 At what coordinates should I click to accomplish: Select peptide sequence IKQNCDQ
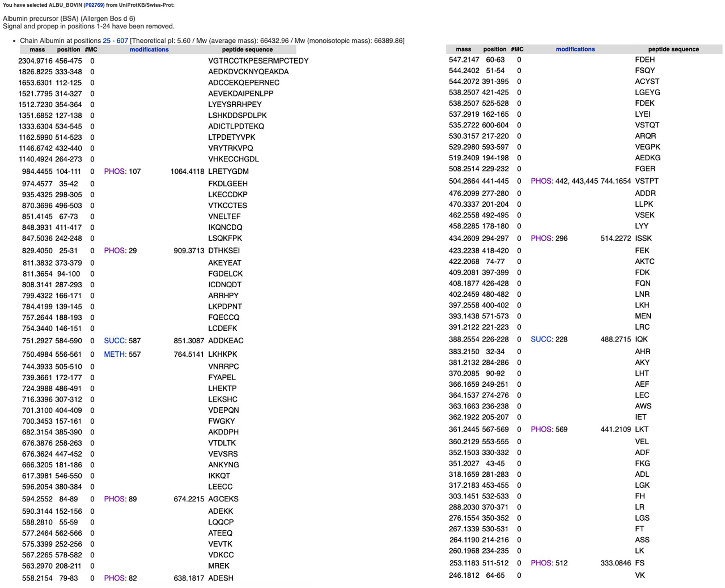225,228
